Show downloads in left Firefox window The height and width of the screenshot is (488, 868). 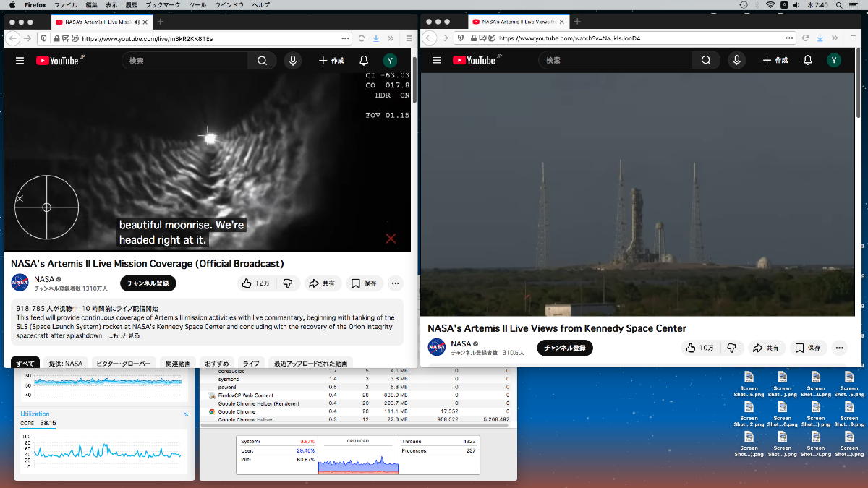coord(375,38)
